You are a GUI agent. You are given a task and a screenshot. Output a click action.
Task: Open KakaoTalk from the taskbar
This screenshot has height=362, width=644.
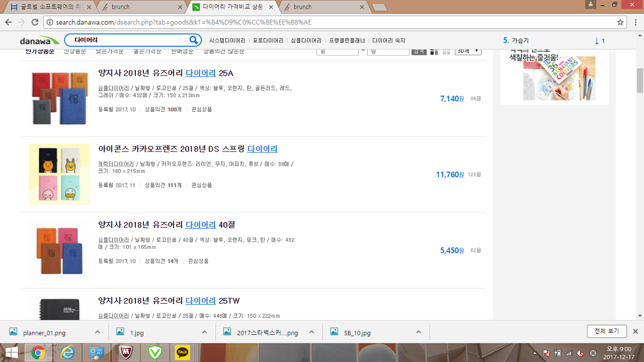tap(182, 352)
